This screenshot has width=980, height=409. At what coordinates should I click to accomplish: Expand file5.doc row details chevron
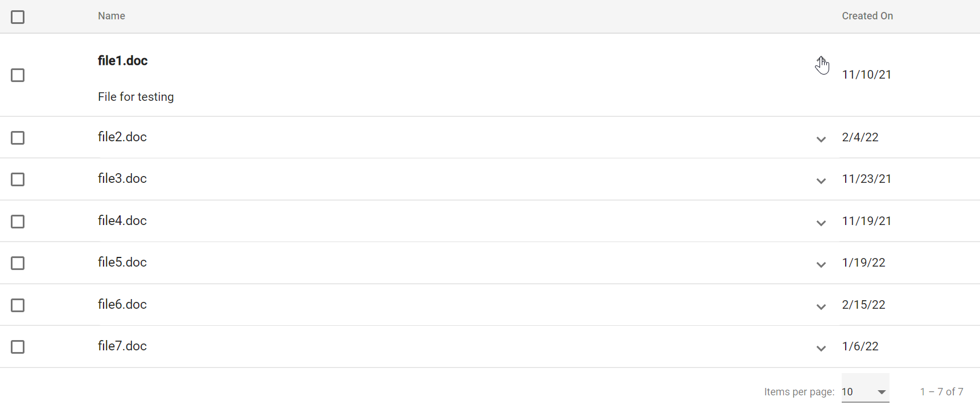(821, 264)
